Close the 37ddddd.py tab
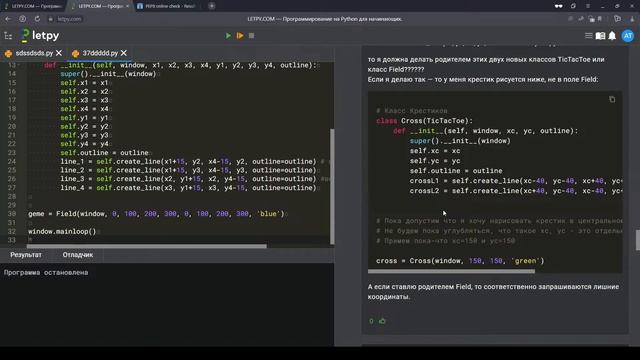Screen dimensions: 640x360 click(x=124, y=53)
